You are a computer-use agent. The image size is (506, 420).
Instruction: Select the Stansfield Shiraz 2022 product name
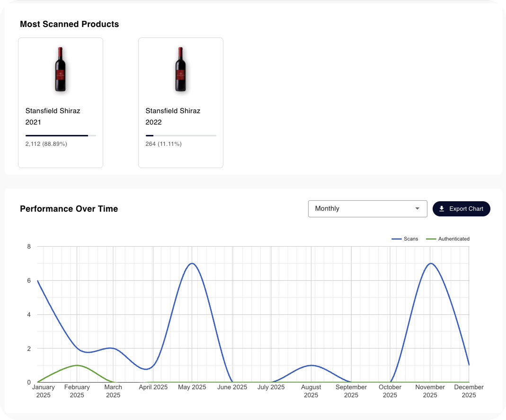click(x=173, y=116)
